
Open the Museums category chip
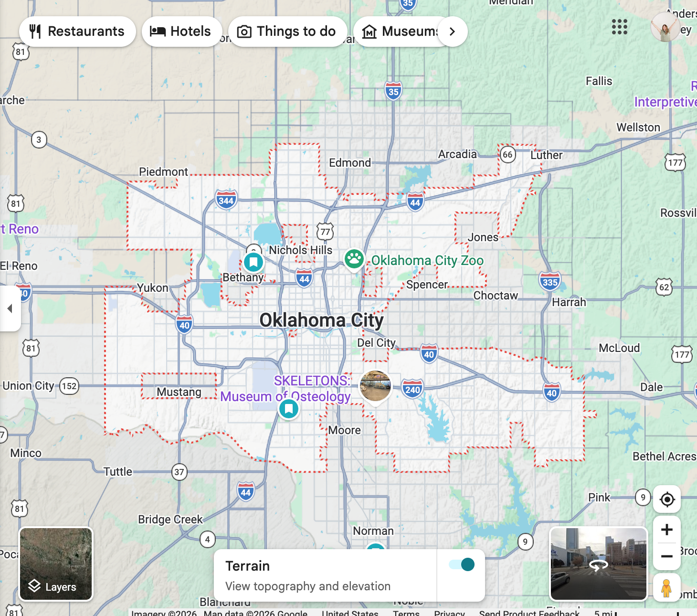click(401, 32)
